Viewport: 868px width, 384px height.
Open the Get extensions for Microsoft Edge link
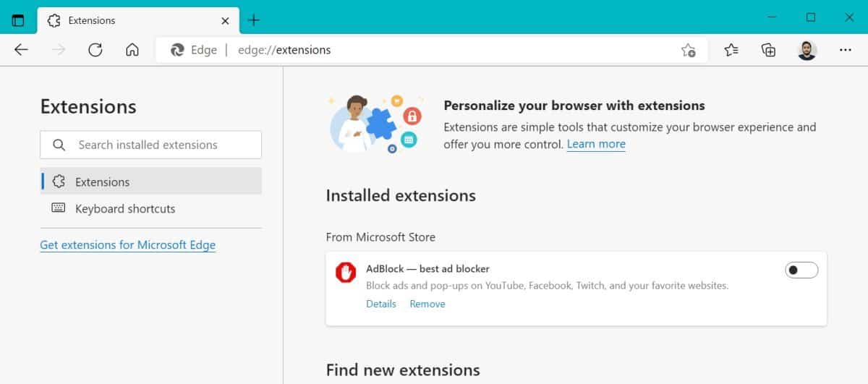127,244
